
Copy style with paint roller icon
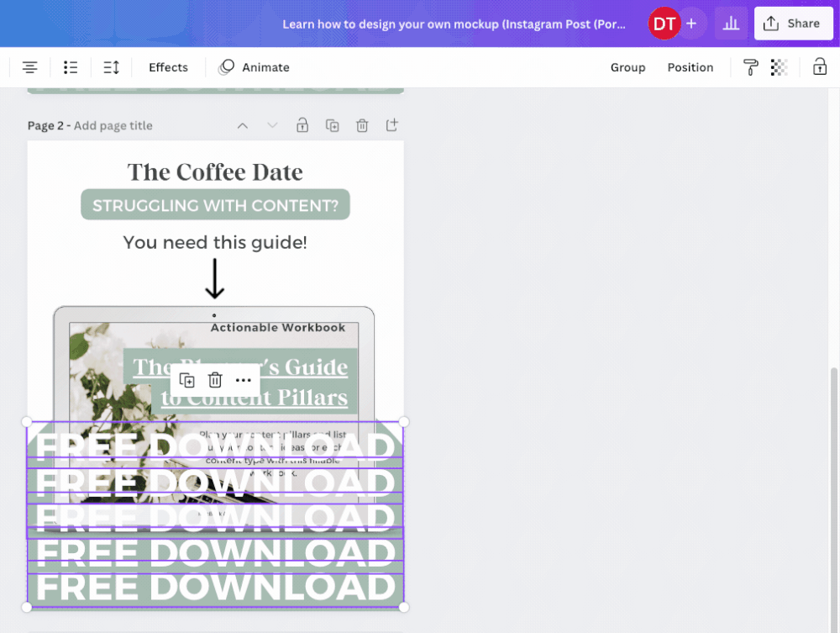(750, 67)
